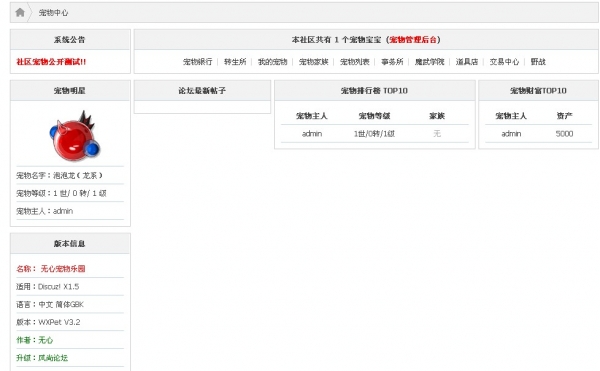Open the 我的宠物 page
Image resolution: width=600 pixels, height=371 pixels.
(272, 62)
